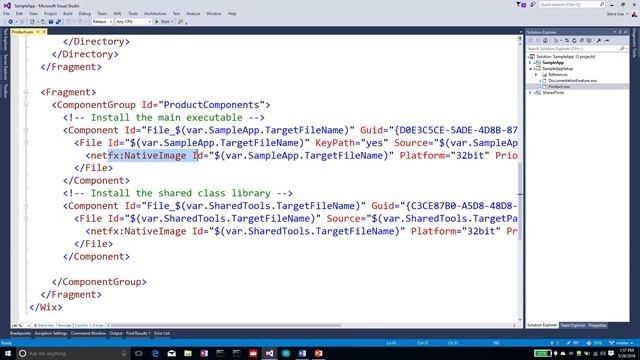Click the feedback icon beside Quick Launch
This screenshot has height=360, width=640.
click(533, 4)
